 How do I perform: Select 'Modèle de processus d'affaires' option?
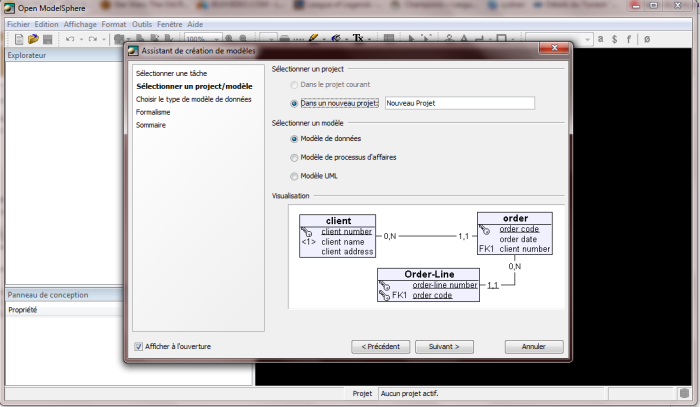click(294, 157)
